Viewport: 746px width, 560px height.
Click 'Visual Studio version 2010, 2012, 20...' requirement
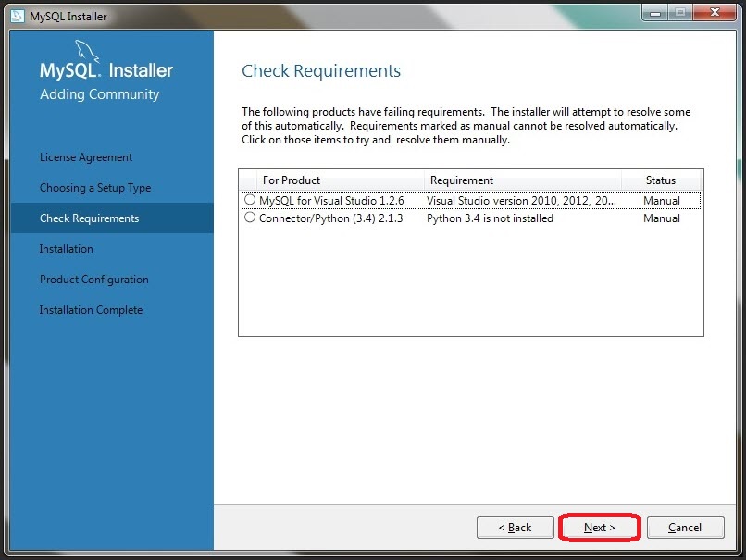tap(521, 201)
